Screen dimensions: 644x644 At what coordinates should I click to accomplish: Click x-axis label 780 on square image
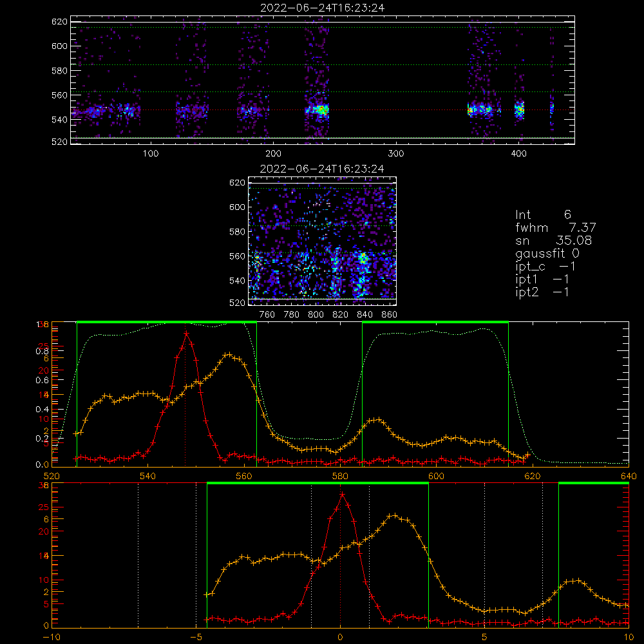pyautogui.click(x=292, y=315)
